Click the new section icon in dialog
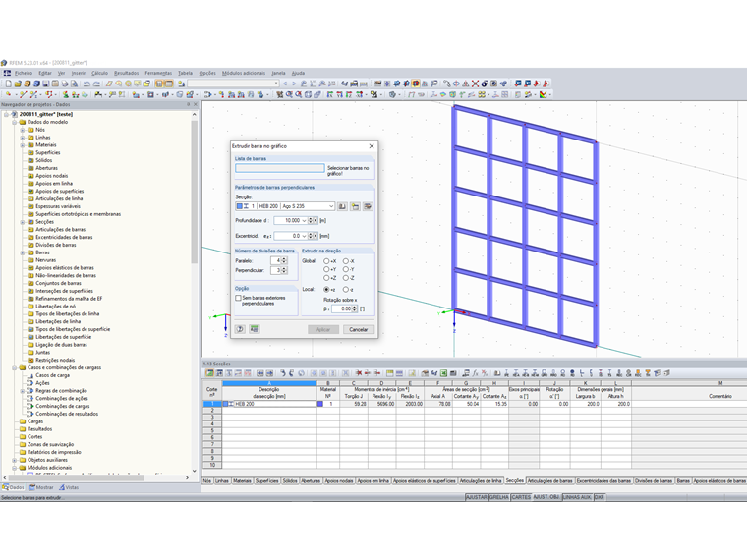Image resolution: width=747 pixels, height=560 pixels. [355, 206]
